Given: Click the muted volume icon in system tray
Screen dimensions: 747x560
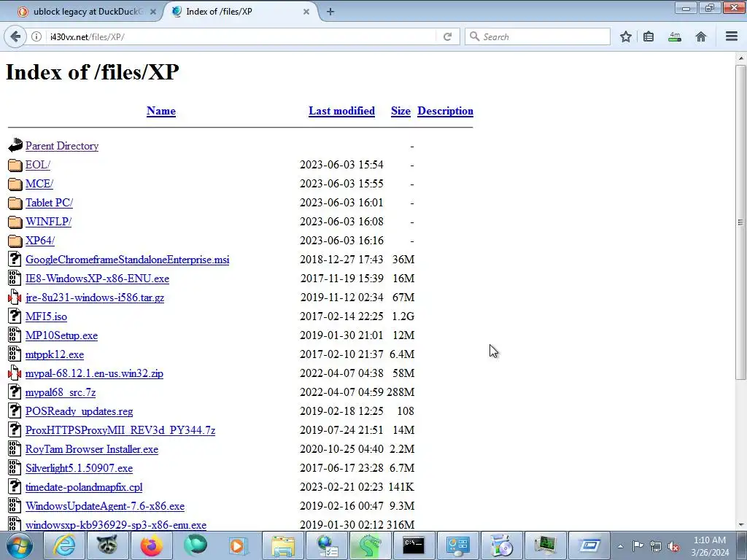Looking at the screenshot, I should tap(673, 547).
